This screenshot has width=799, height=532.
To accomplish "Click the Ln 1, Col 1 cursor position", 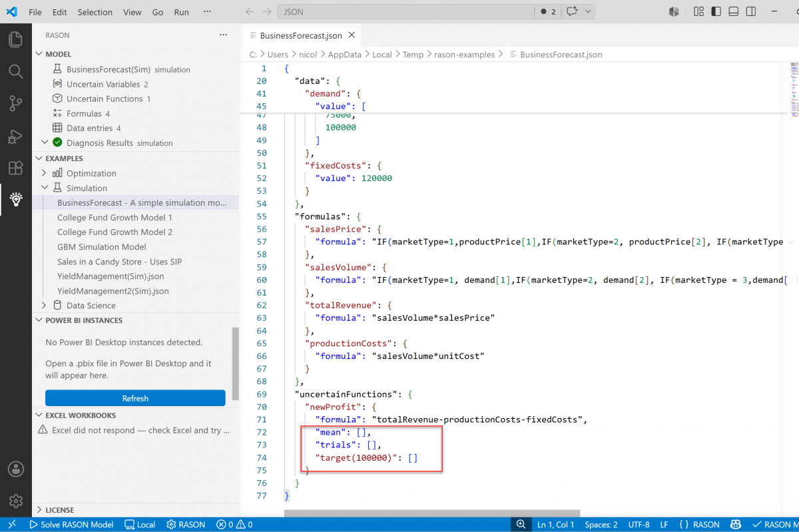I will 555,525.
